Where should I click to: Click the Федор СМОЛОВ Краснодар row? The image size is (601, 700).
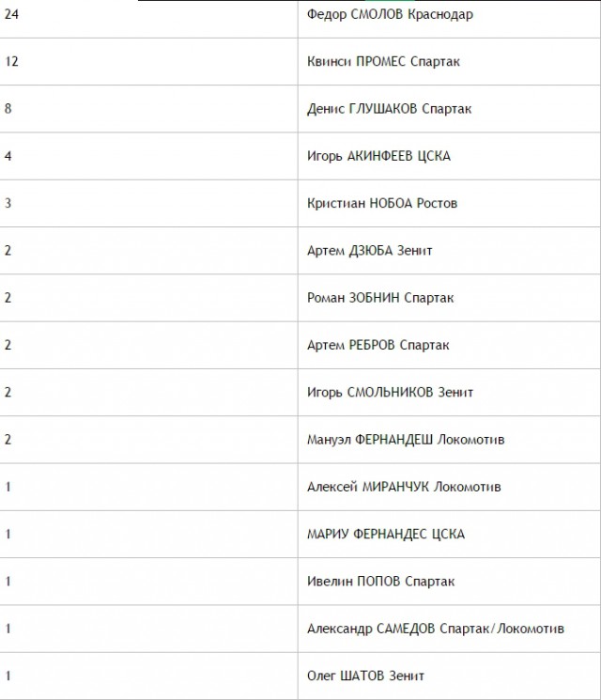click(300, 14)
